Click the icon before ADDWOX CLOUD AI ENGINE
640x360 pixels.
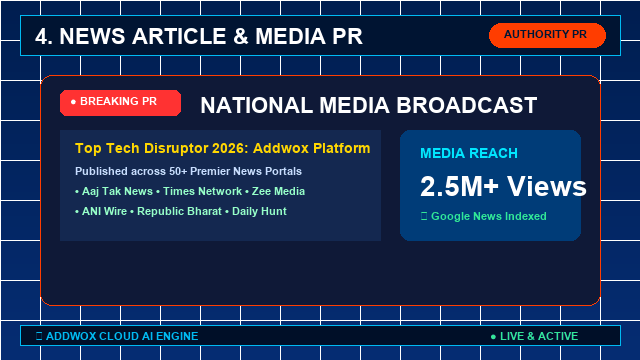(39, 336)
